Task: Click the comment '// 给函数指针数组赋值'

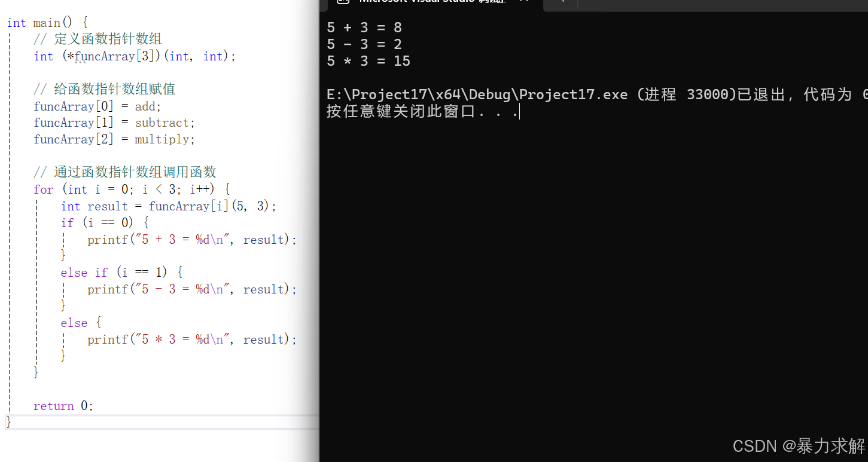Action: coord(104,90)
